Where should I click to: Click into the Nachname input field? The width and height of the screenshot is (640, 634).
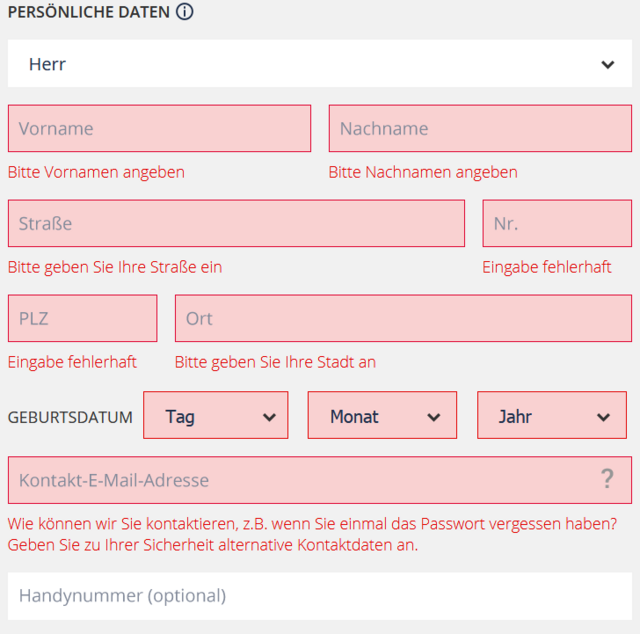(x=480, y=128)
